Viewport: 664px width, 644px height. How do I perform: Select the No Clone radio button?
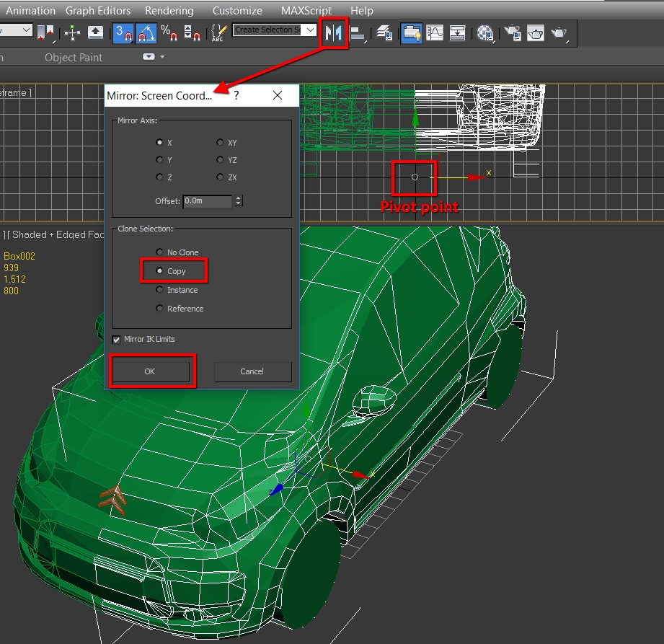(x=159, y=252)
